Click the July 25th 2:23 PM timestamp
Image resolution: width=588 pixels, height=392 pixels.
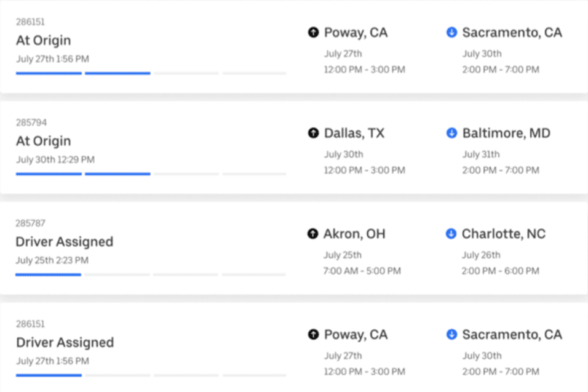click(52, 261)
